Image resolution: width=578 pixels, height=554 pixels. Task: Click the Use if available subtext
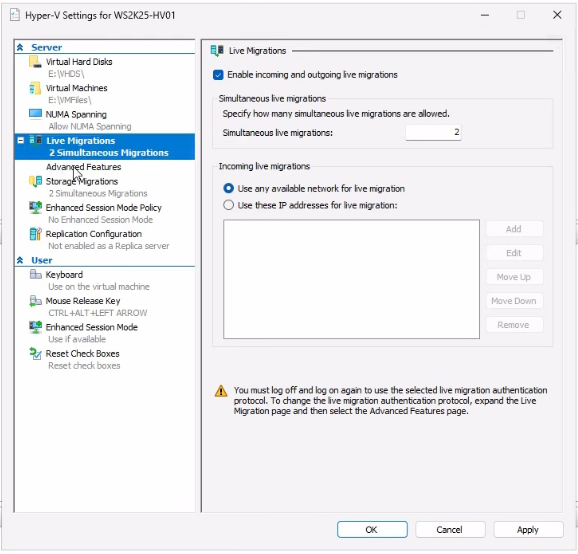click(77, 339)
